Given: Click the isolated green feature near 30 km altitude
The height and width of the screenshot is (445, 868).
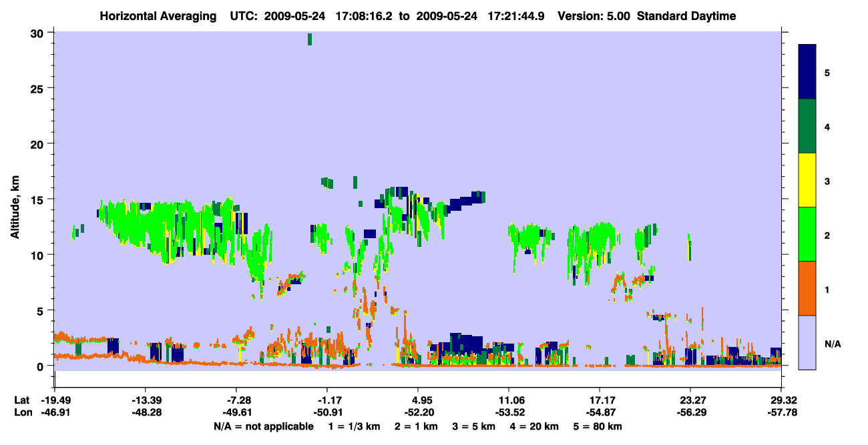Looking at the screenshot, I should click(x=310, y=39).
